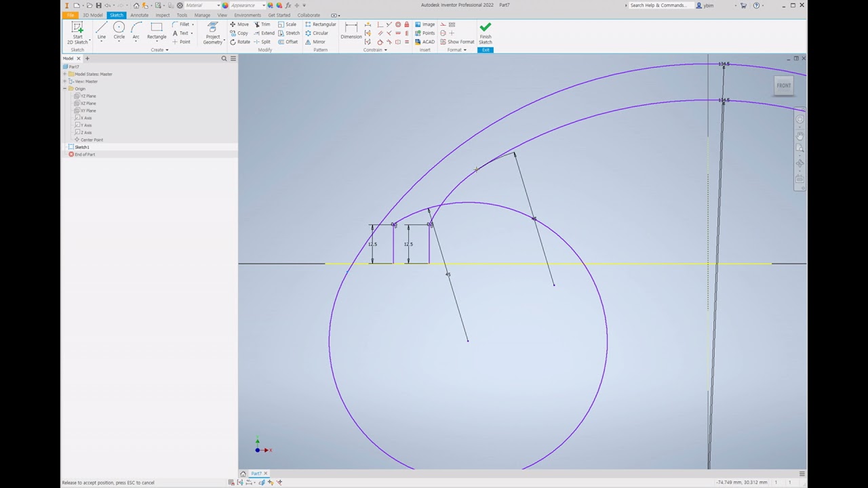Open the Model browser panel menu
Image resolution: width=868 pixels, height=488 pixels.
pos(233,58)
